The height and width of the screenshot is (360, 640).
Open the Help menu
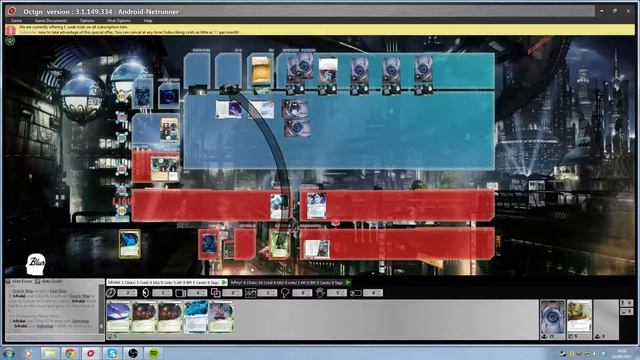tap(148, 20)
